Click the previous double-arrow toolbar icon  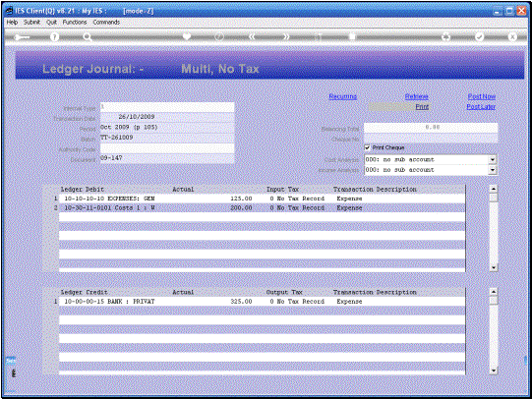click(252, 36)
